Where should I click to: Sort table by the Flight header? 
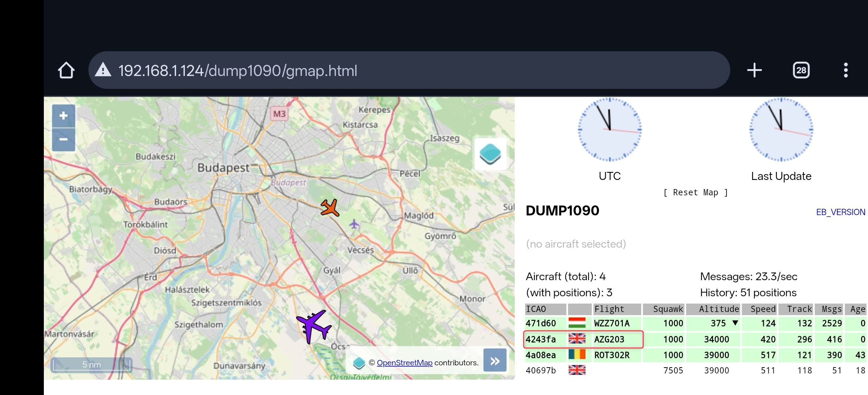click(609, 309)
